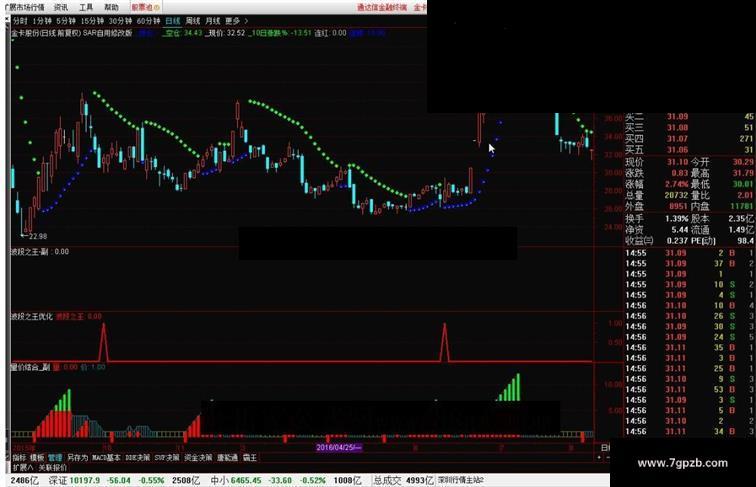This screenshot has width=756, height=487.
Task: Click the 现价 32.52 indicator value
Action: tap(225, 33)
